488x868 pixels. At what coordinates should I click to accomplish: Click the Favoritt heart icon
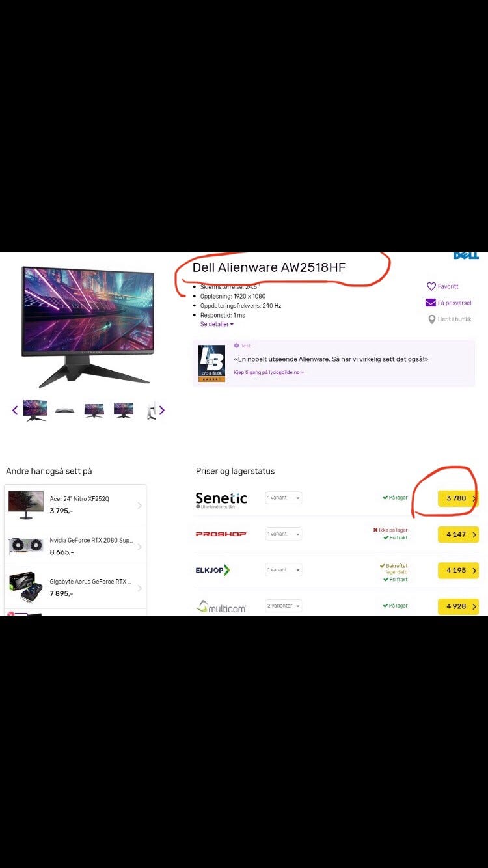pyautogui.click(x=431, y=286)
